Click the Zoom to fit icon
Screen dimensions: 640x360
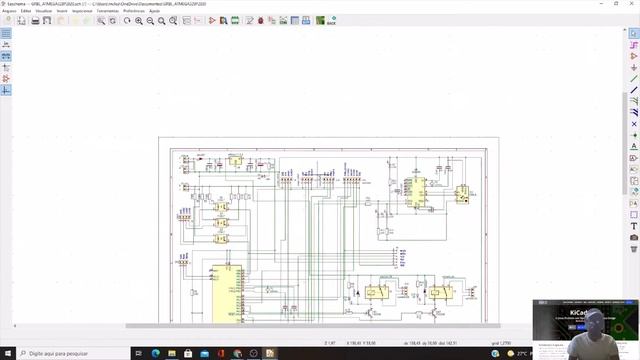pos(162,20)
